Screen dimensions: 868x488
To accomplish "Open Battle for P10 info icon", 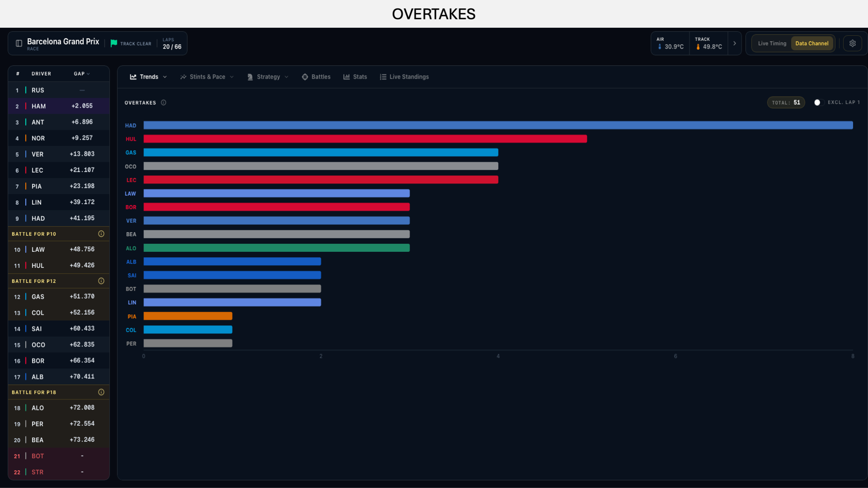I will pyautogui.click(x=101, y=234).
